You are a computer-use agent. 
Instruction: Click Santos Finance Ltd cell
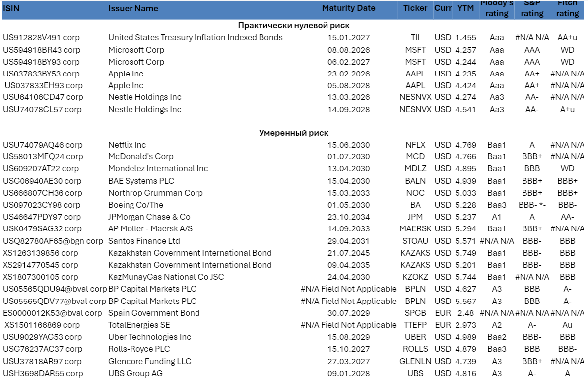[144, 241]
